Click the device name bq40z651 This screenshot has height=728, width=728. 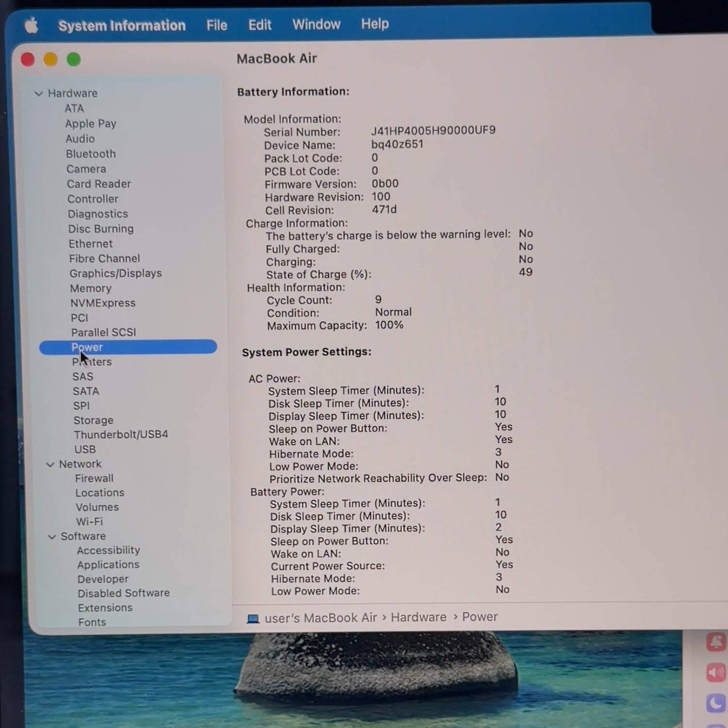pos(397,144)
